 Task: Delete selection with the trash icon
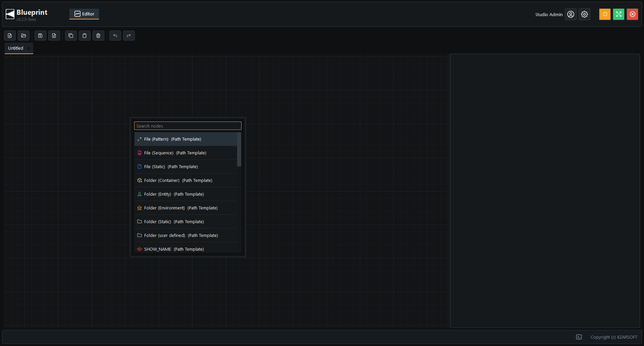pos(98,36)
